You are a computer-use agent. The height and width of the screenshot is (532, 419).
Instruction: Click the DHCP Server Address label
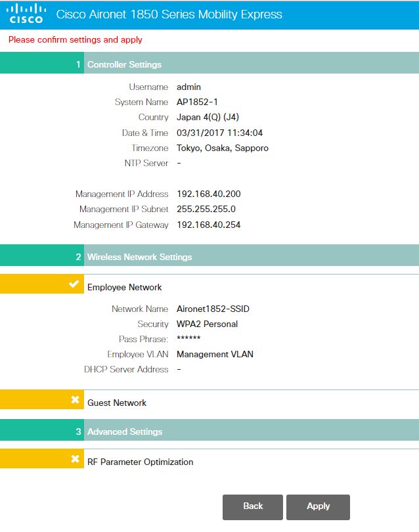tap(126, 369)
